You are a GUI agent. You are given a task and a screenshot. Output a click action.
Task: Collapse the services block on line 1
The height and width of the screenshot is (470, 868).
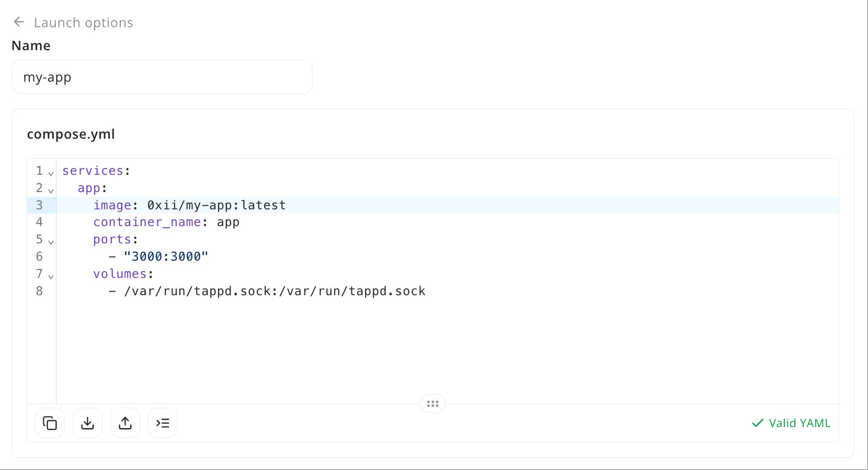point(51,173)
